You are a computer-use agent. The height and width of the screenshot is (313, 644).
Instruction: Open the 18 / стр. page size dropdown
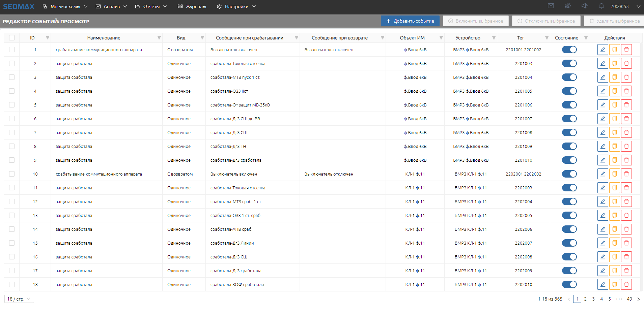click(x=19, y=299)
